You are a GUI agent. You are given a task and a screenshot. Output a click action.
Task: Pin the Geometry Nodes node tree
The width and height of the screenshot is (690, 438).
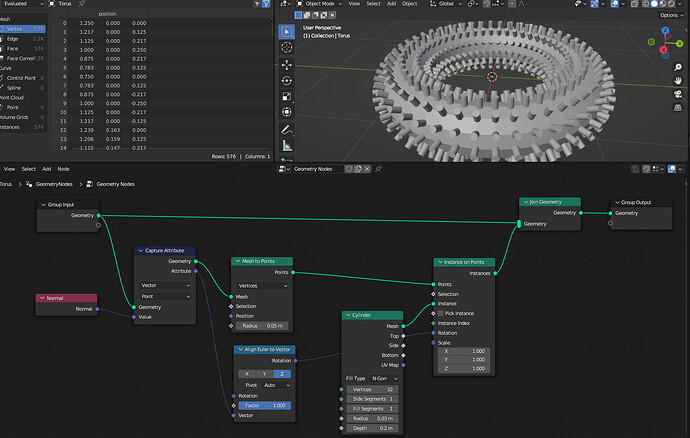378,169
